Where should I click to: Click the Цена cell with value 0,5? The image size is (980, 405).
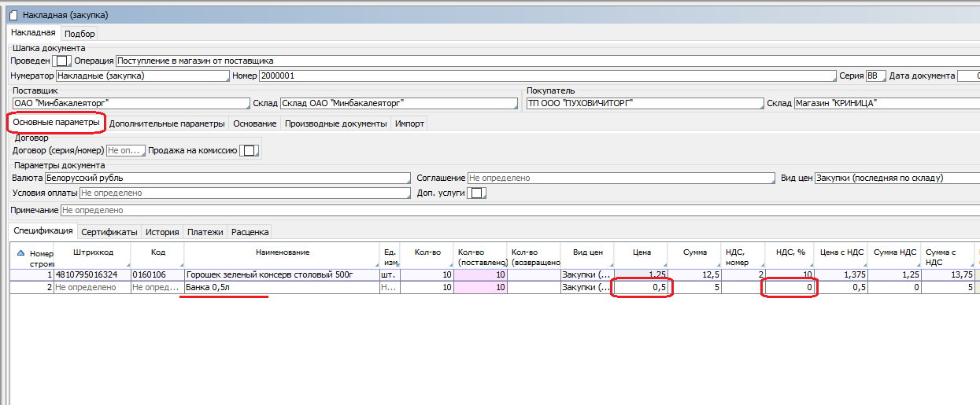tap(642, 288)
